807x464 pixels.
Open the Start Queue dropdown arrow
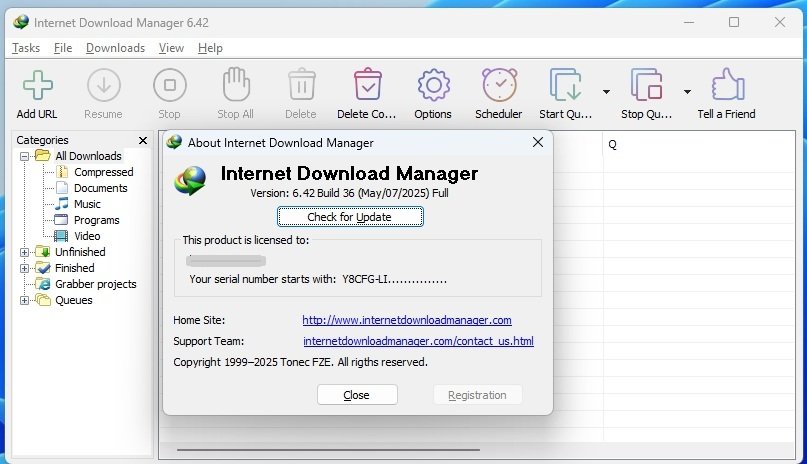click(606, 92)
